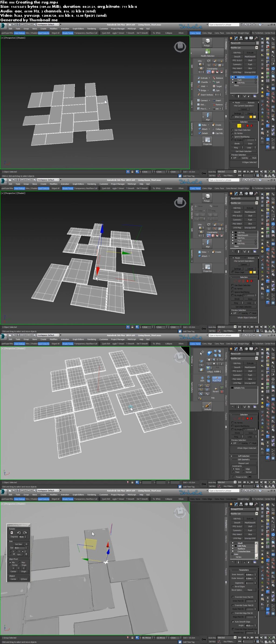In the fourth frame, uncheck Auto Smooth Edge

point(241,622)
